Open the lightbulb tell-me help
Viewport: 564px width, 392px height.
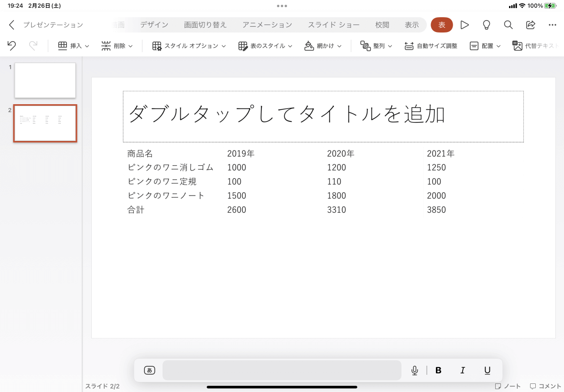point(486,25)
